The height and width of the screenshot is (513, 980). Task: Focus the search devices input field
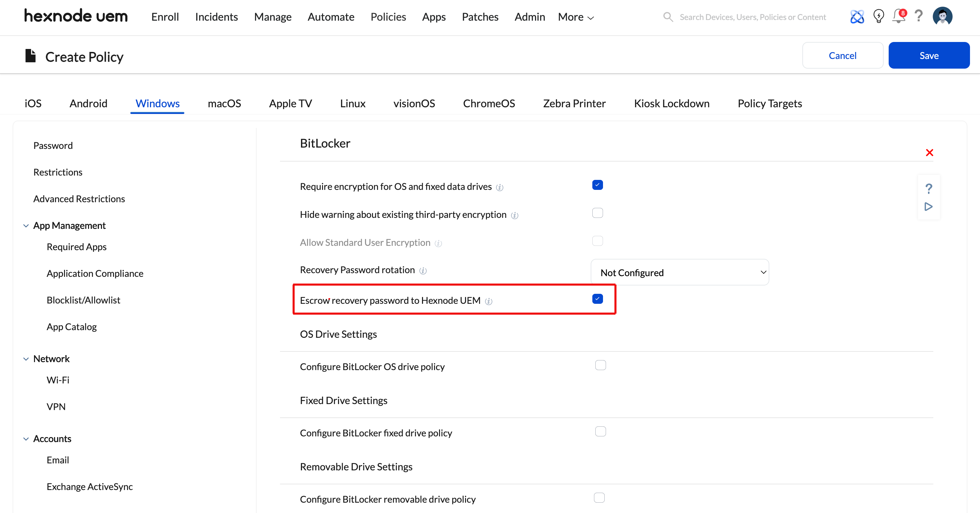[x=753, y=17]
